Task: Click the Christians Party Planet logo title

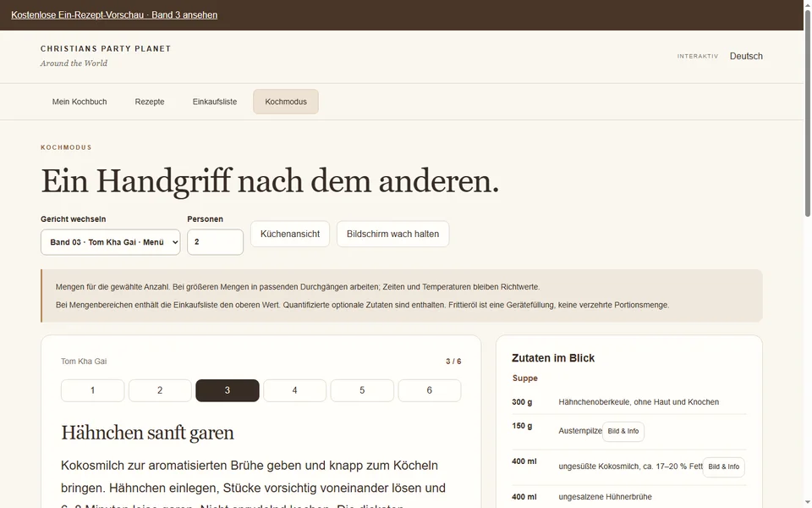Action: click(106, 49)
